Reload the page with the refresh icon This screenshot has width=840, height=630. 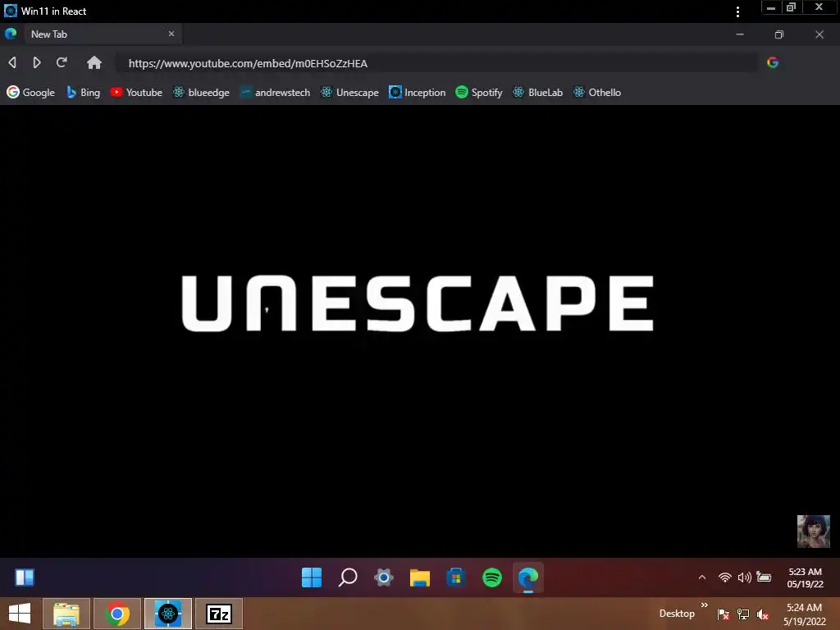62,62
